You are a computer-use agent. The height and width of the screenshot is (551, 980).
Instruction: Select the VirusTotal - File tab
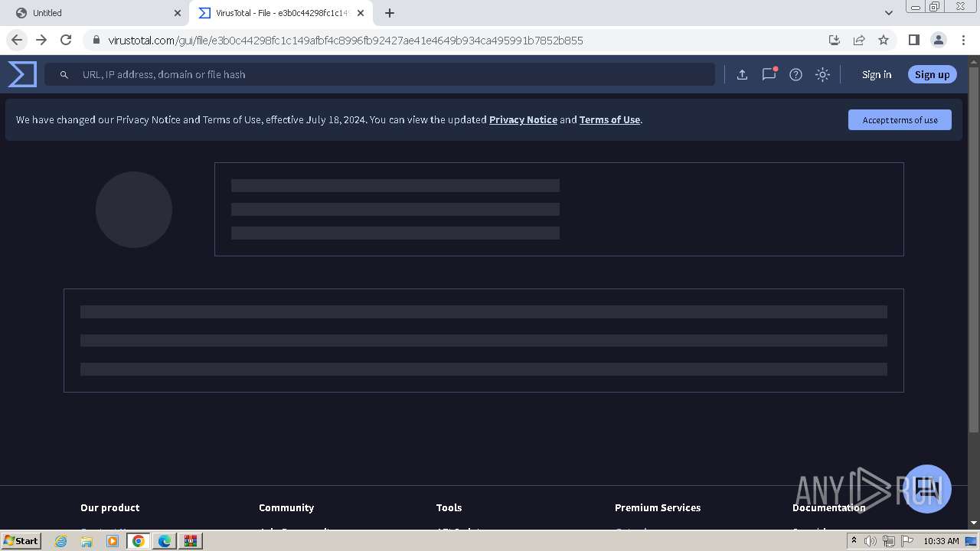point(281,13)
